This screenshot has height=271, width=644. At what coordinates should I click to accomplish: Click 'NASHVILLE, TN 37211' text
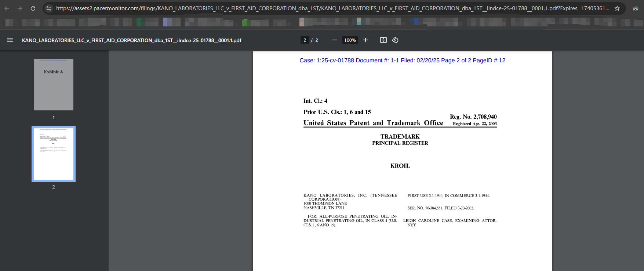(324, 208)
